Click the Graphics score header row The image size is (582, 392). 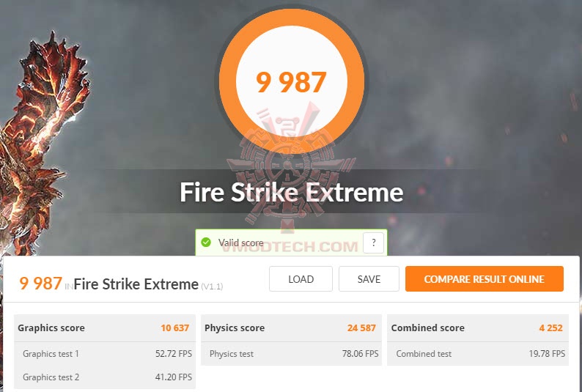coord(105,328)
